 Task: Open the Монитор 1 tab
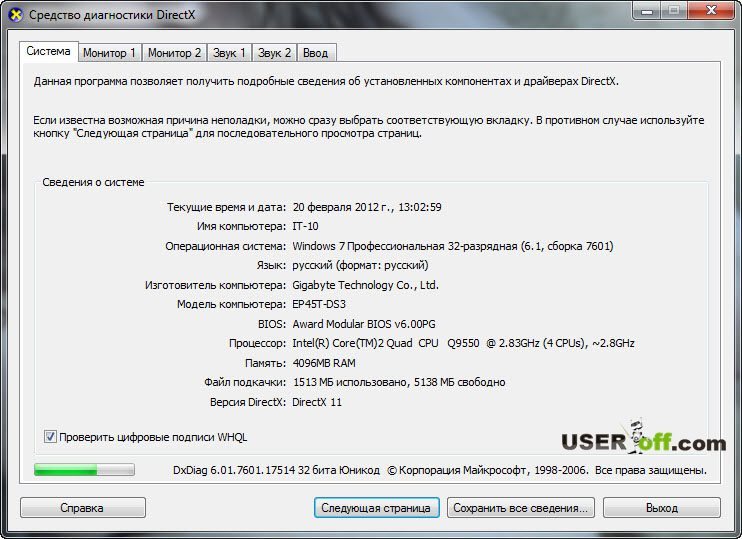coord(109,53)
